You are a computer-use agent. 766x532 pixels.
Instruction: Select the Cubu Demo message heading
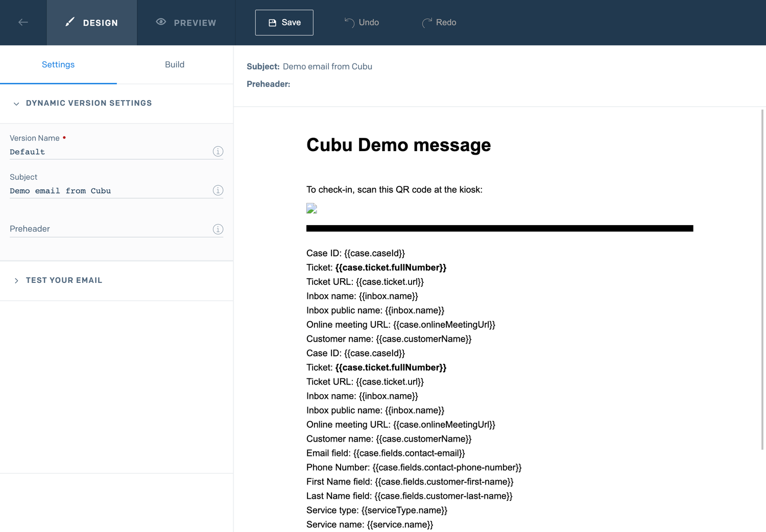pyautogui.click(x=398, y=145)
